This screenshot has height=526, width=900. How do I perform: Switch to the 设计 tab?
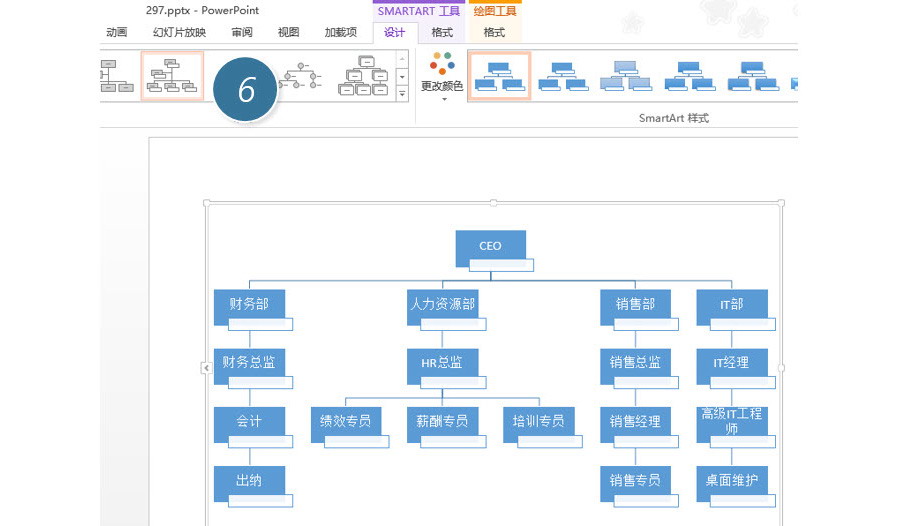coord(395,32)
